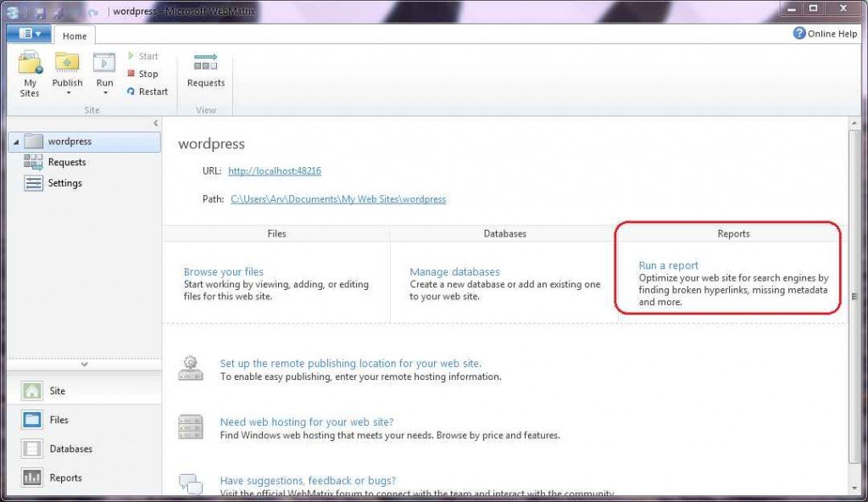868x502 pixels.
Task: Click the remote publishing gear server icon
Action: [x=191, y=369]
